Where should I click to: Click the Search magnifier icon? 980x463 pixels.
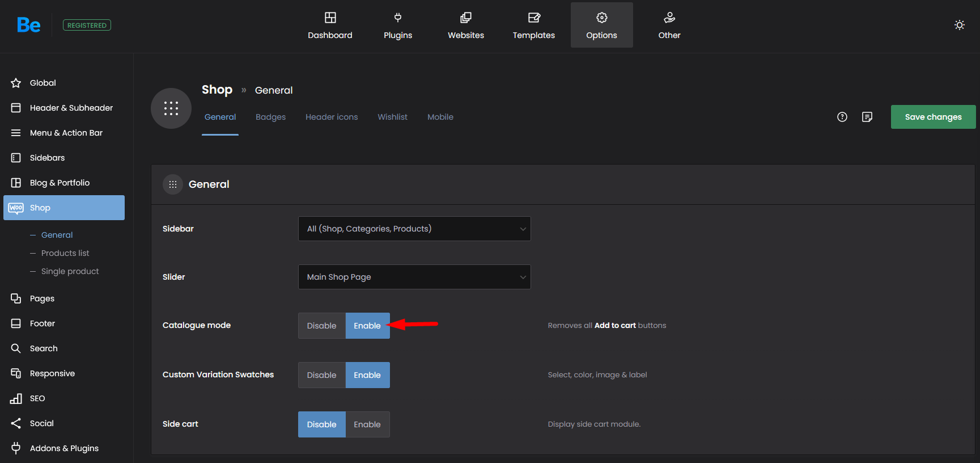(x=16, y=348)
